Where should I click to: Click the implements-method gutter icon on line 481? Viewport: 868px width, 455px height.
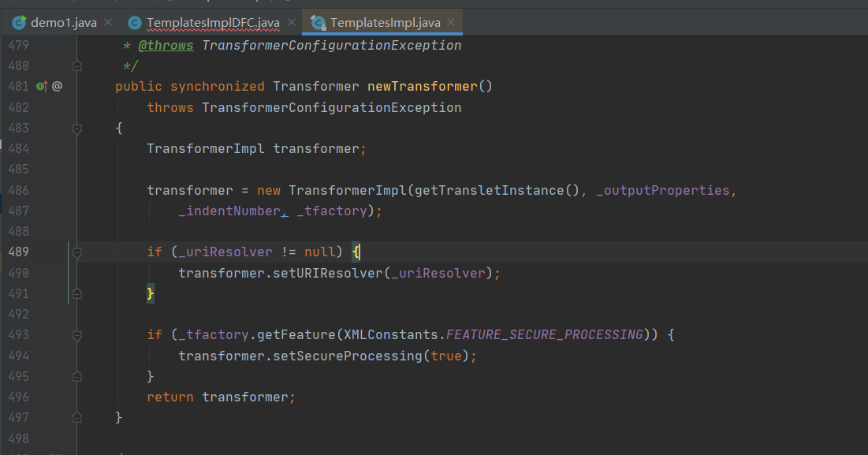(42, 87)
